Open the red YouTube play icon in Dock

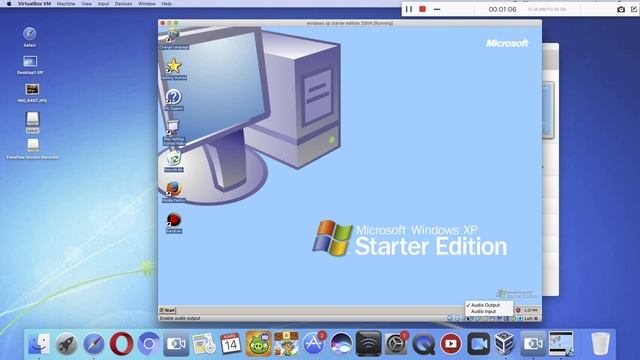(451, 344)
